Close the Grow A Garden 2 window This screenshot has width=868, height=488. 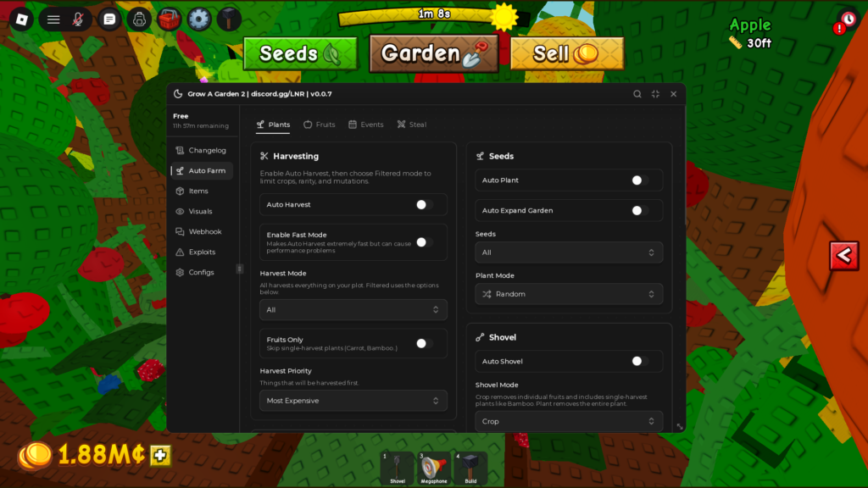pos(674,94)
